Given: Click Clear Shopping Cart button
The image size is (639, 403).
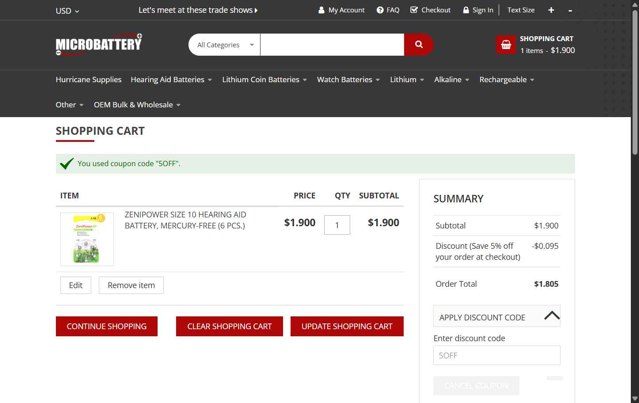Looking at the screenshot, I should click(x=229, y=326).
